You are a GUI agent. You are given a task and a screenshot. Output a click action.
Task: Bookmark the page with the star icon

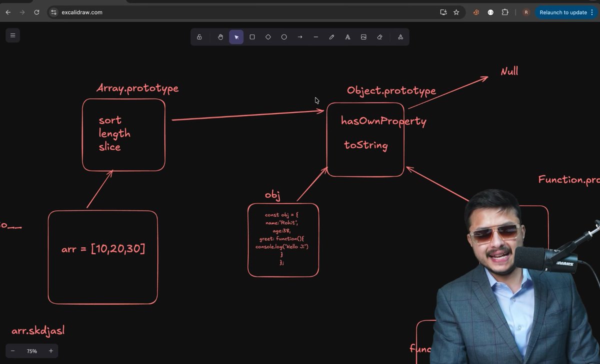pos(456,12)
